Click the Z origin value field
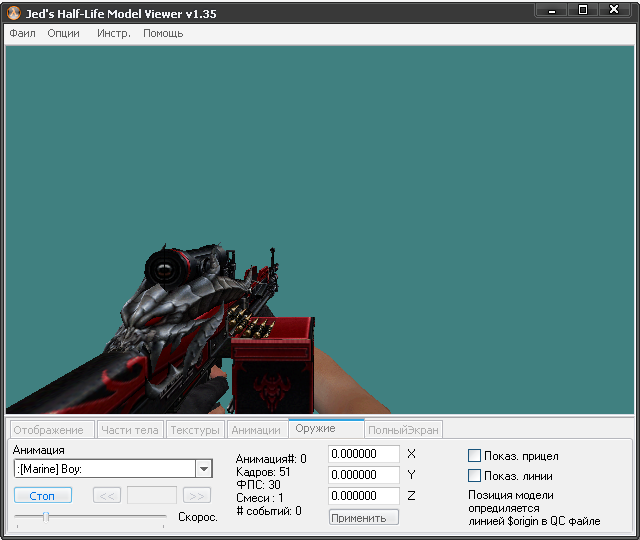The width and height of the screenshot is (640, 540). (364, 496)
